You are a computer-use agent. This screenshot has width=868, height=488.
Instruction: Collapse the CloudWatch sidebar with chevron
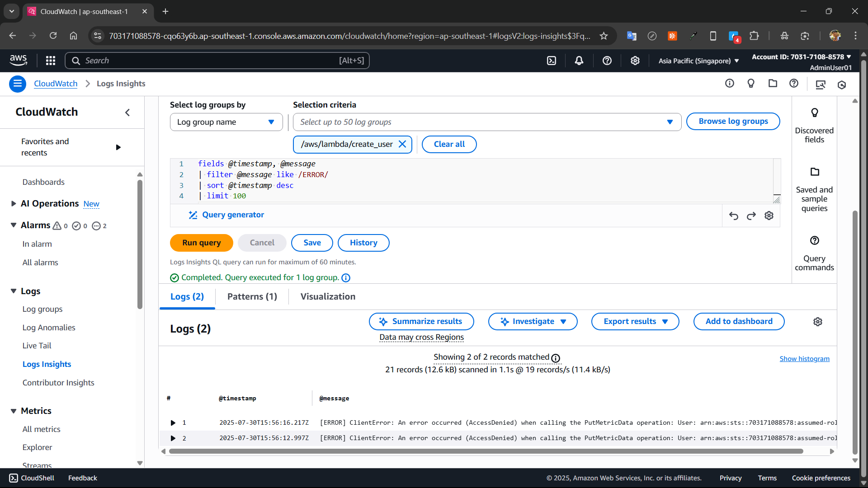[x=127, y=113]
